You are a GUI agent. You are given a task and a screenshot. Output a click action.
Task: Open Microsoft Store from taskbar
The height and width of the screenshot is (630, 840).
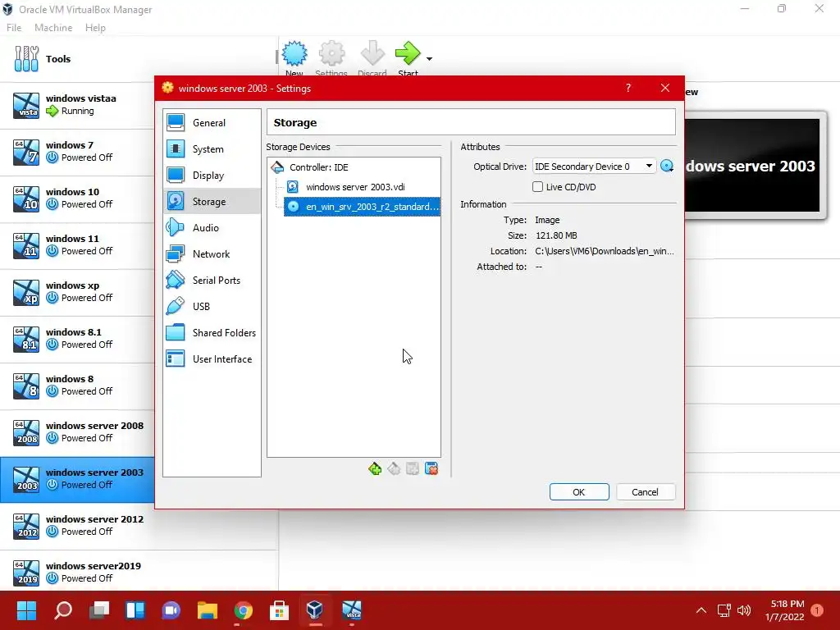coord(279,610)
